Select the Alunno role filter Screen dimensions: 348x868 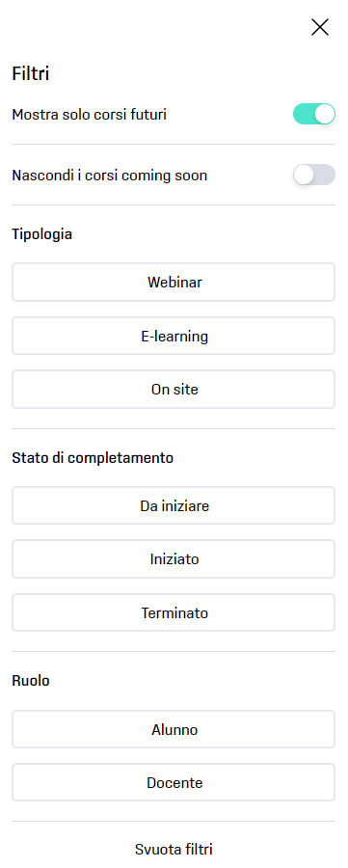[x=174, y=730]
